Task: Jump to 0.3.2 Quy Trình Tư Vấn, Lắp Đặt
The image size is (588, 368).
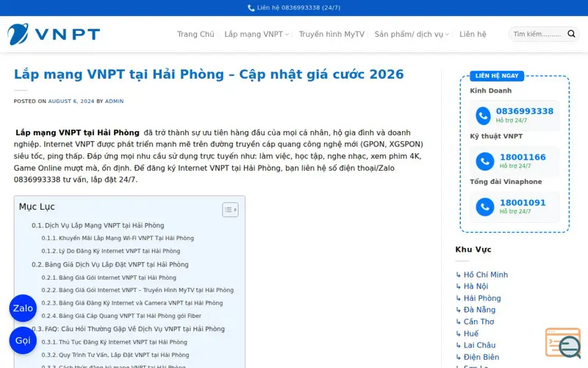Action: [x=115, y=355]
